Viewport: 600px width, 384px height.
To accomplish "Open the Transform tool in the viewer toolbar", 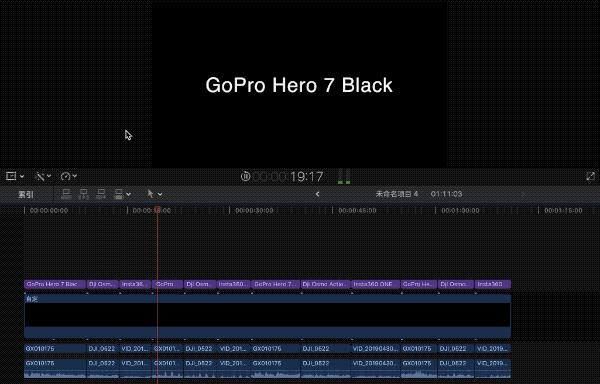I will tap(11, 176).
